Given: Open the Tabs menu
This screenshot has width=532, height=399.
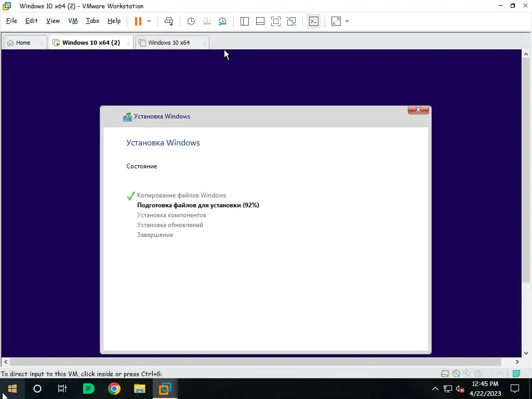Looking at the screenshot, I should pos(92,21).
